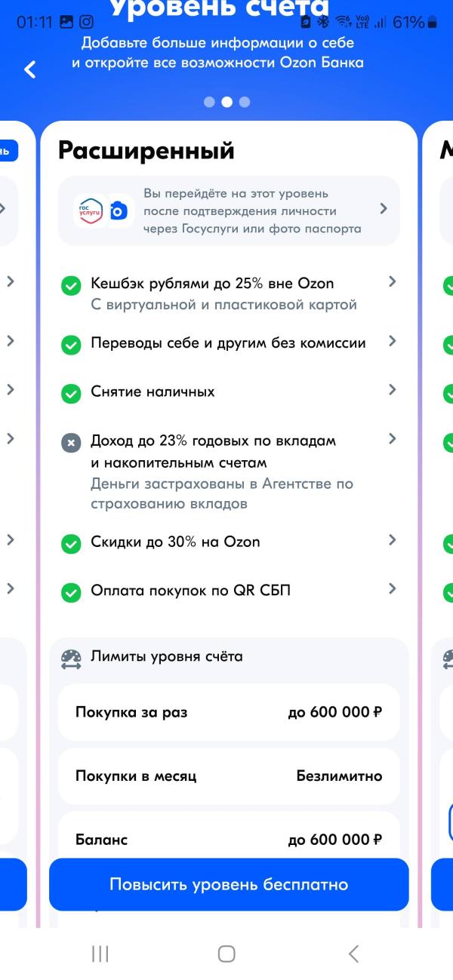Viewport: 453px width, 980px height.
Task: Tap the account limits gauge icon
Action: [x=72, y=659]
